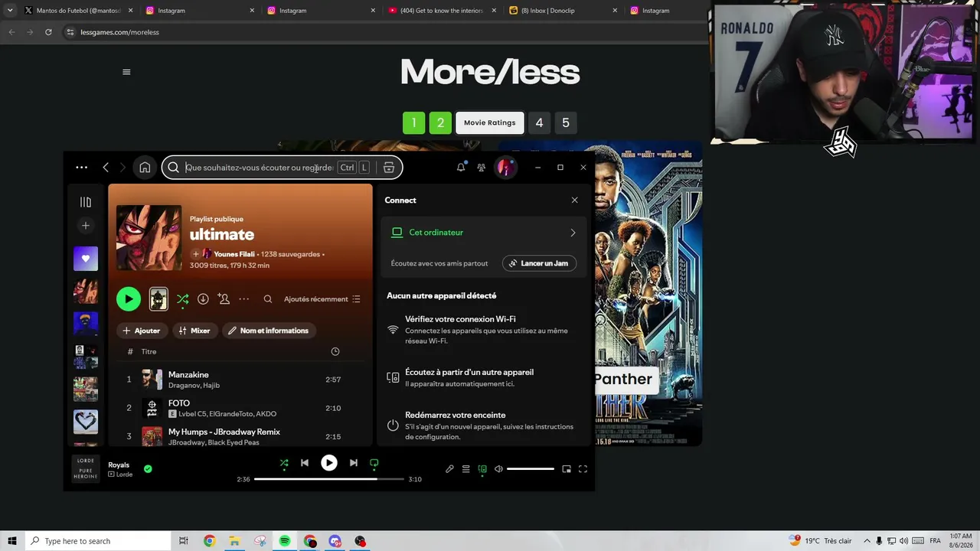
Task: Expand the Cet ordinateur device entry
Action: 483,233
